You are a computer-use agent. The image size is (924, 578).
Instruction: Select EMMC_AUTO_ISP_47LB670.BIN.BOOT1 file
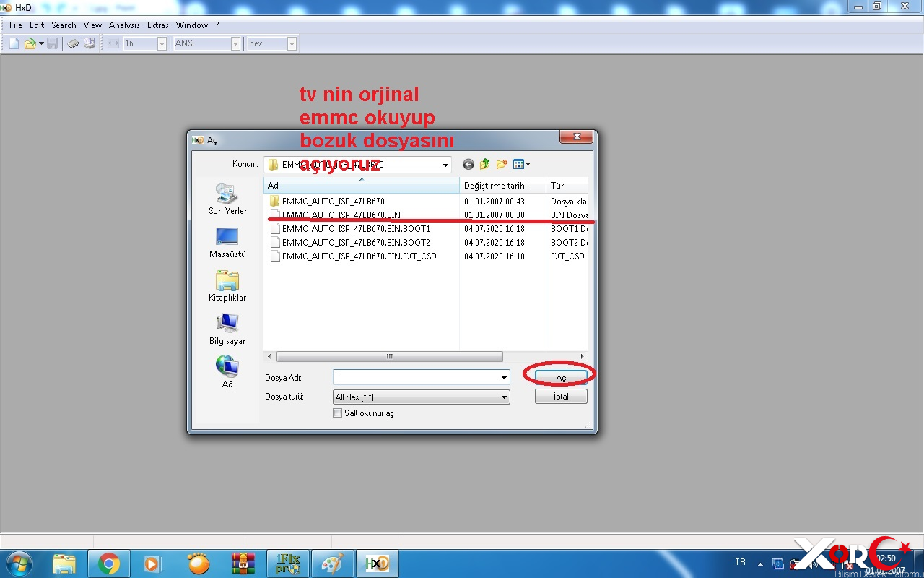tap(356, 229)
